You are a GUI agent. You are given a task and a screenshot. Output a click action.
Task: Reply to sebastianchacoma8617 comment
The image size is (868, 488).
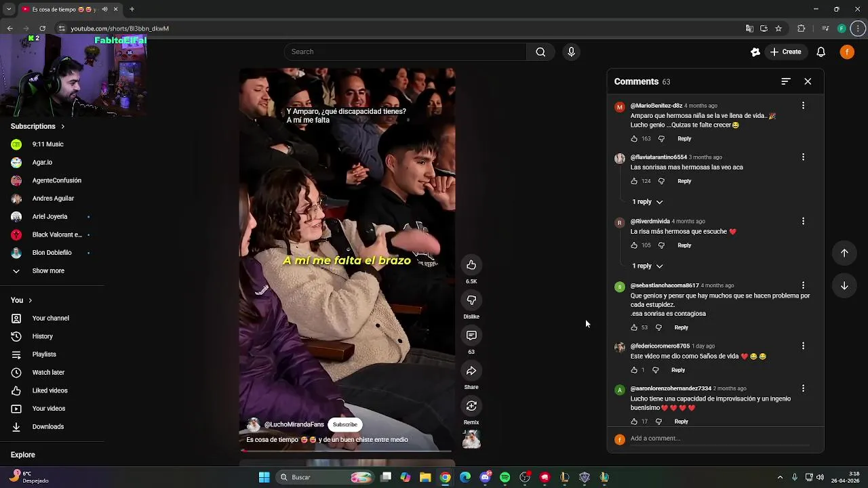click(681, 328)
